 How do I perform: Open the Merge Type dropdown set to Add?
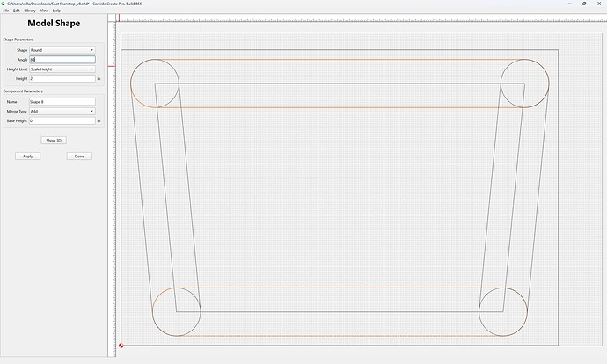click(62, 111)
